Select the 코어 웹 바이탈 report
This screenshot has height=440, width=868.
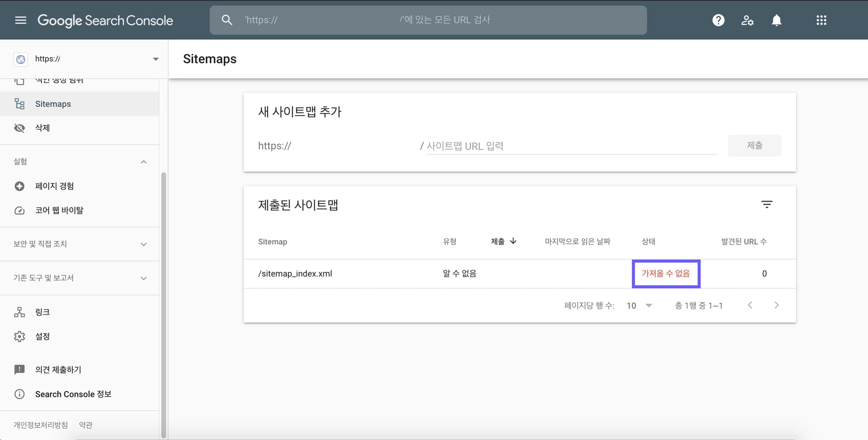coord(60,210)
